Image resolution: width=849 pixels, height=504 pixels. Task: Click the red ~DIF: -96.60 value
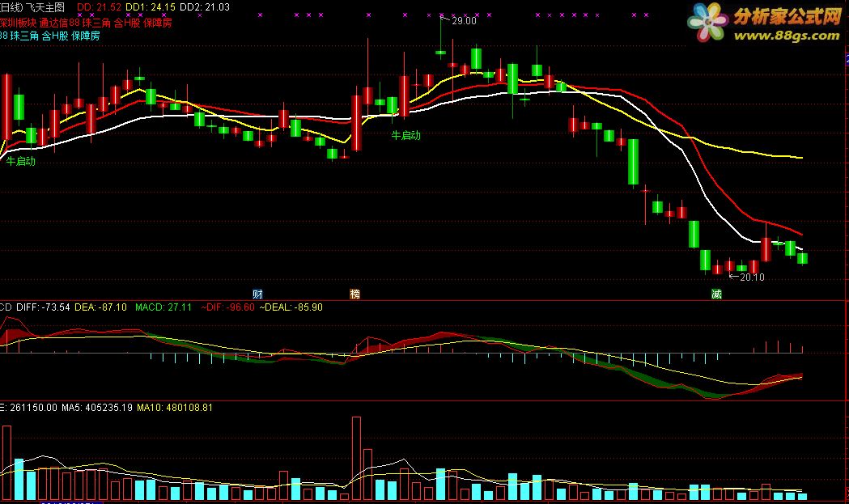click(x=227, y=307)
